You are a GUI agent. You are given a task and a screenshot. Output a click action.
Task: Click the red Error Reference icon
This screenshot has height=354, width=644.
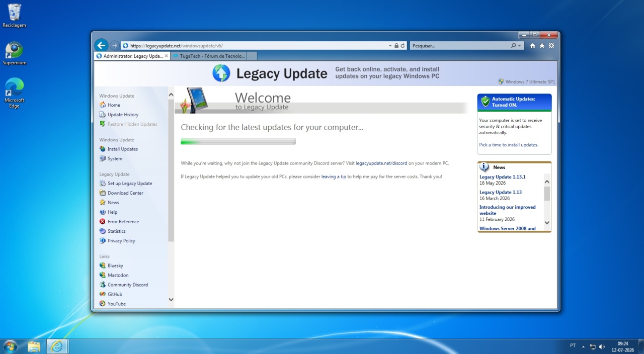point(103,222)
